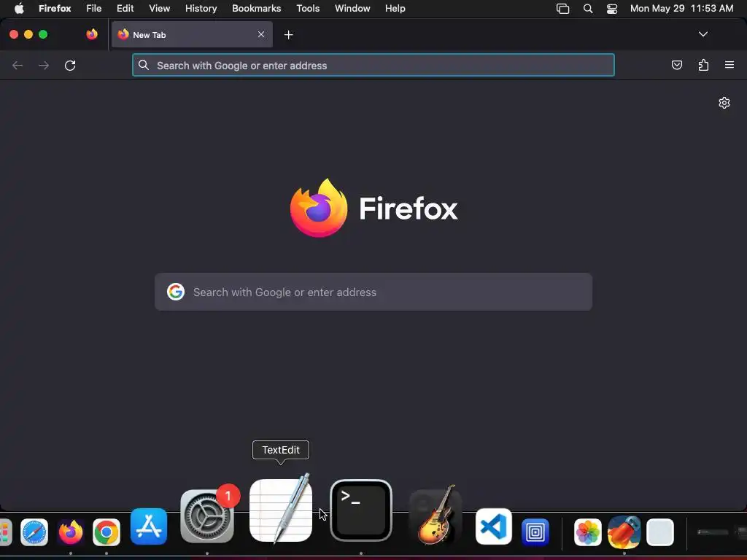Launch Photos from the Dock
This screenshot has width=747, height=560.
[x=587, y=532]
